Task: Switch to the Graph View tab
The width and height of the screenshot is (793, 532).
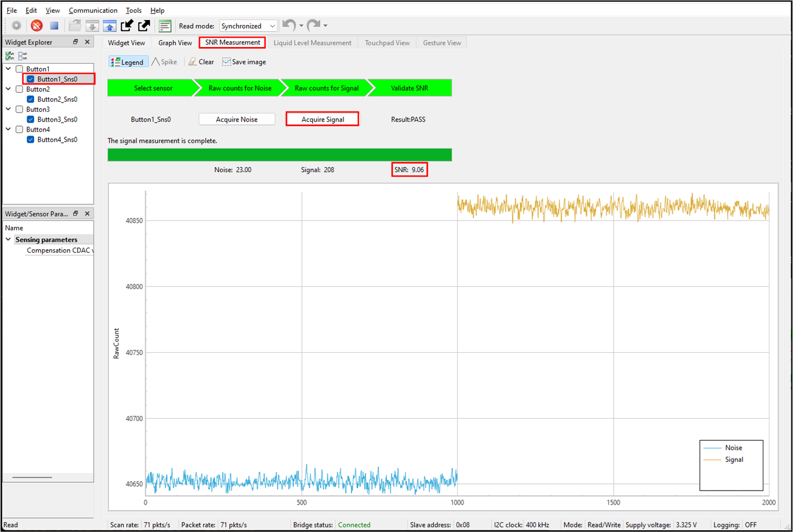Action: 175,43
